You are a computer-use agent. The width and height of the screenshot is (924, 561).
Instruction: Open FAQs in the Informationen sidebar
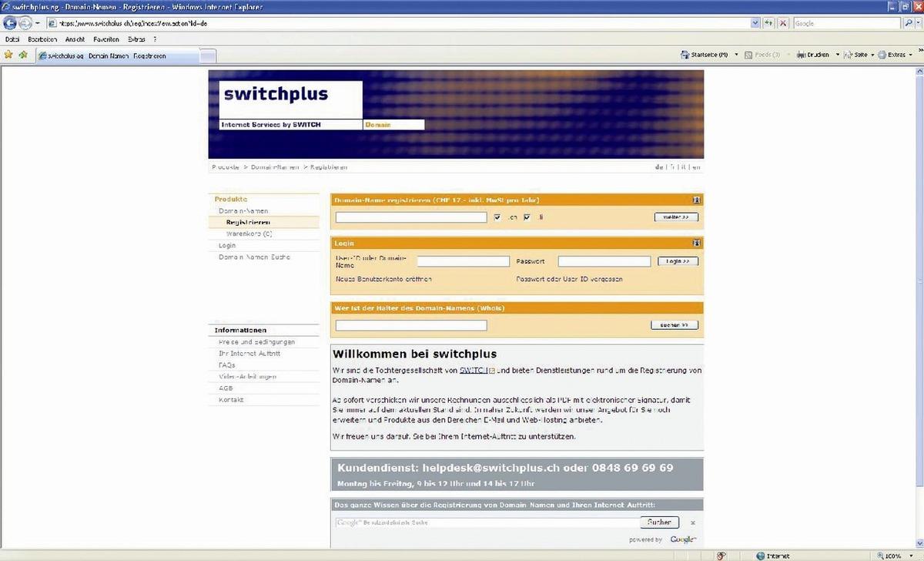[227, 364]
